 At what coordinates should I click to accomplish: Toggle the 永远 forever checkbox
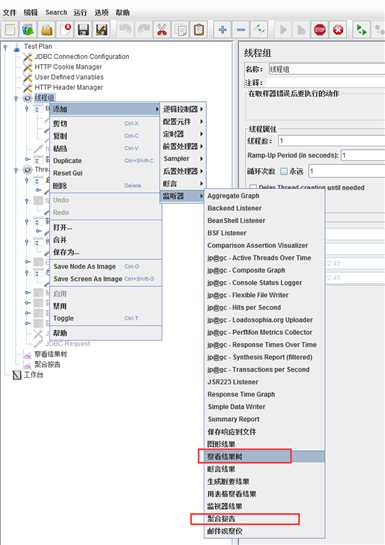pyautogui.click(x=284, y=171)
